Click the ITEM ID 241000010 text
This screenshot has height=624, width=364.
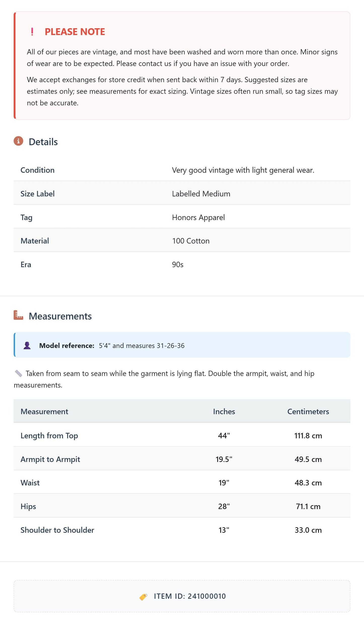pyautogui.click(x=190, y=596)
